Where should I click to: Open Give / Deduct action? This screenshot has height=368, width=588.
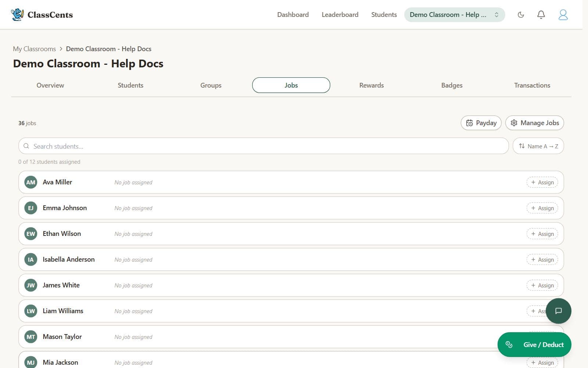534,345
